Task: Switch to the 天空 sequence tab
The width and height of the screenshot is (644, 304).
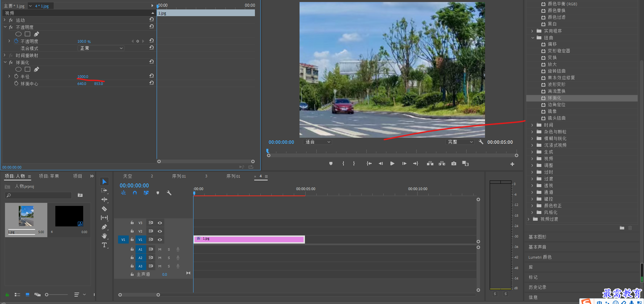Action: (x=127, y=176)
